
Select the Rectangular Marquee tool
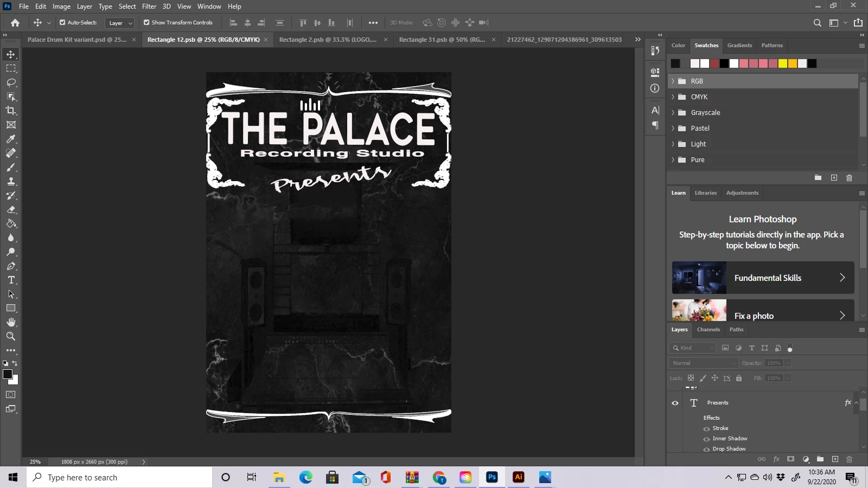[x=11, y=68]
